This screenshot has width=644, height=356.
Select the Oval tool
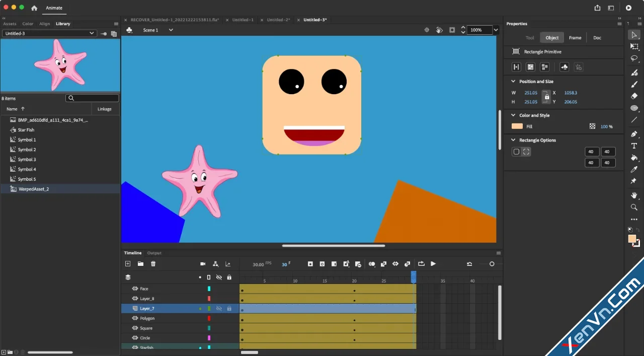coord(634,108)
